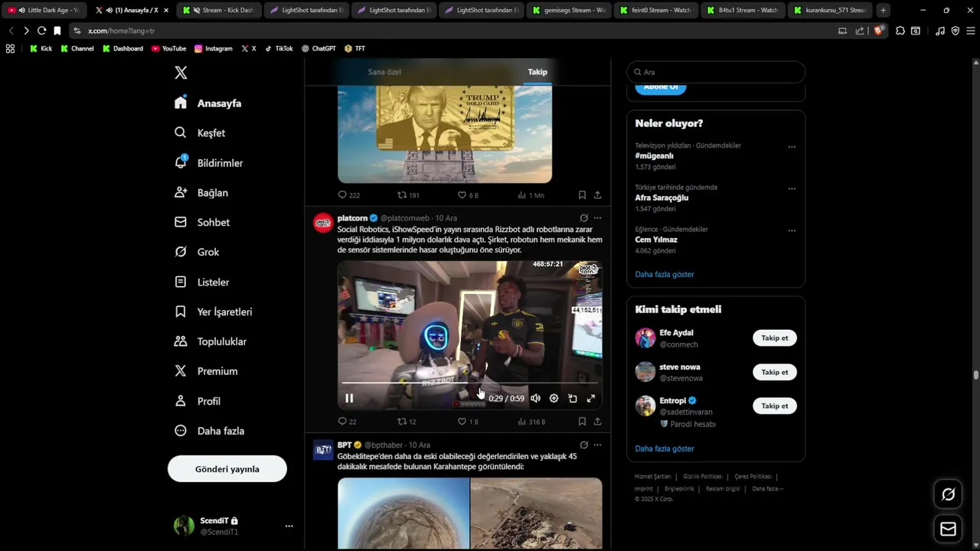This screenshot has width=980, height=551.
Task: Open options for the Cem Yılmaz trend
Action: pyautogui.click(x=792, y=231)
